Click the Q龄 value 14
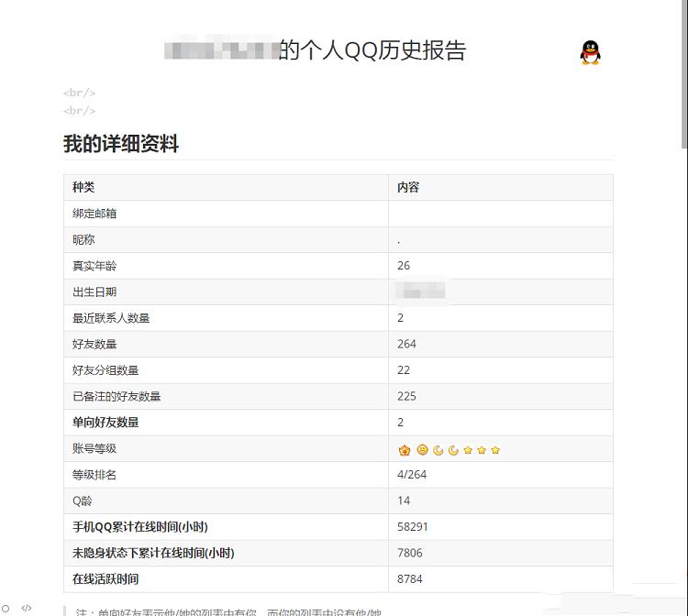688x616 pixels. [404, 500]
